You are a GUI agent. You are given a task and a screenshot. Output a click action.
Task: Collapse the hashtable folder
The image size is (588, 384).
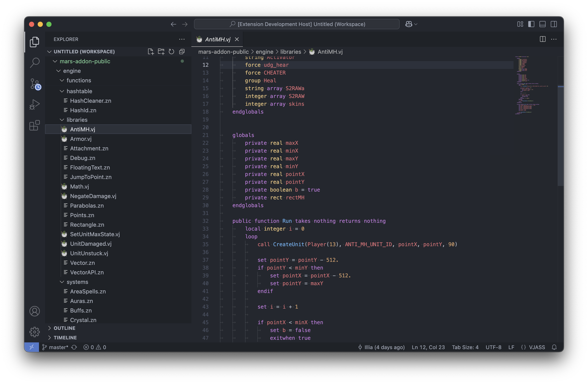pos(79,91)
